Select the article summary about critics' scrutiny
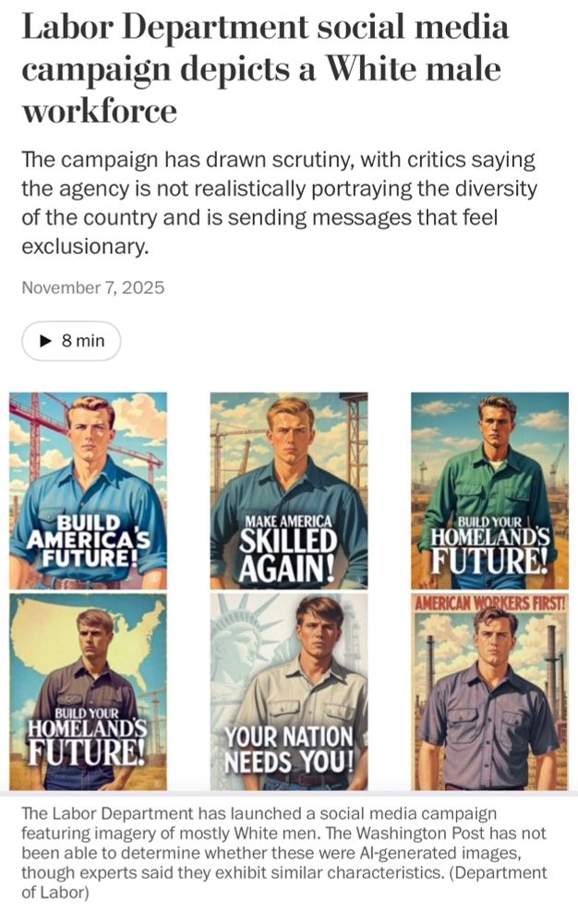Screen dimensions: 578x924 279,202
